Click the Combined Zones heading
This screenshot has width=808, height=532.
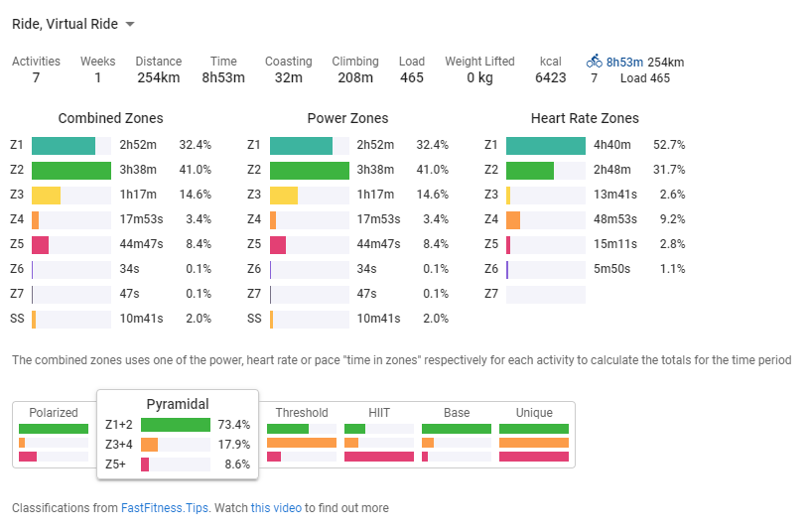pos(110,118)
